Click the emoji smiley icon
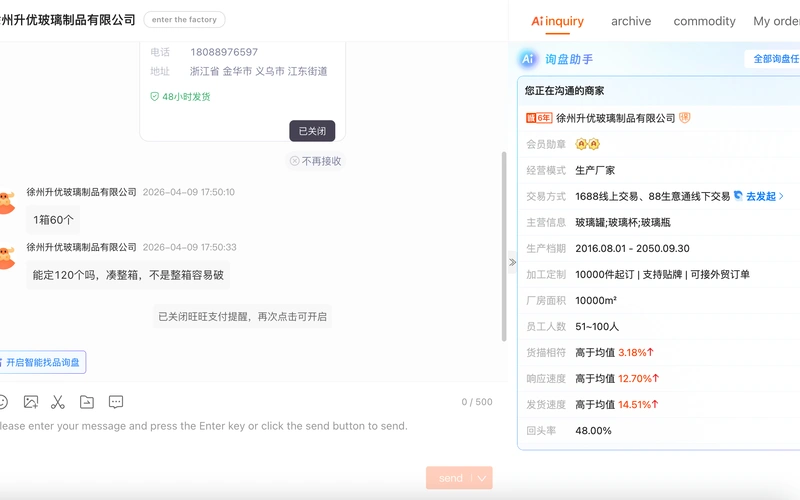Viewport: 800px width, 500px height. 3,402
